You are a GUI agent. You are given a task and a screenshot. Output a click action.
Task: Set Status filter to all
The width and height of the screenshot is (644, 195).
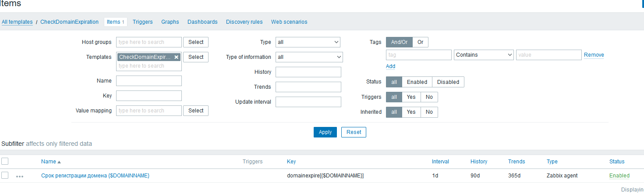click(394, 82)
